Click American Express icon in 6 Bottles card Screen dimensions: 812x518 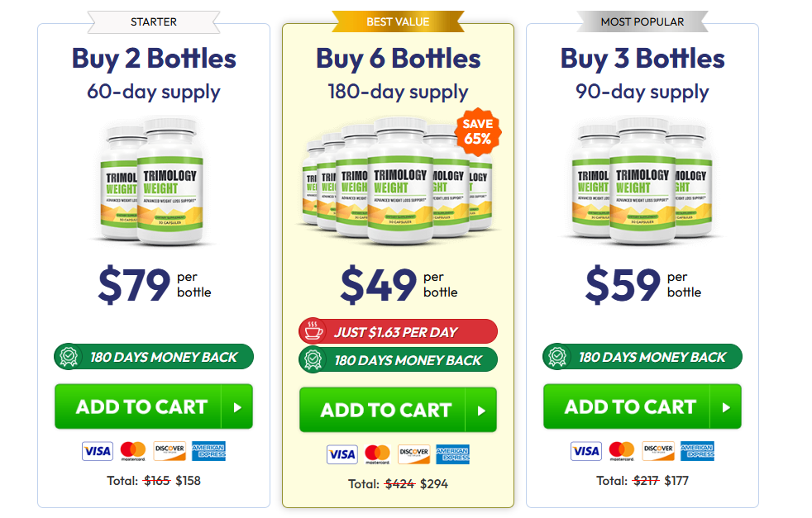tap(452, 454)
